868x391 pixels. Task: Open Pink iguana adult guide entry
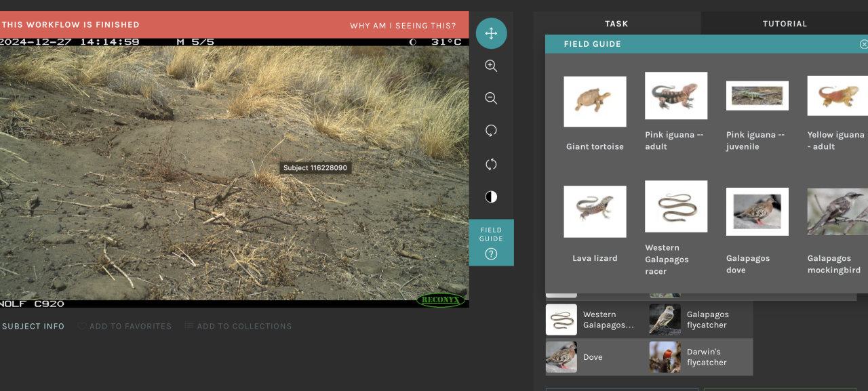click(676, 112)
